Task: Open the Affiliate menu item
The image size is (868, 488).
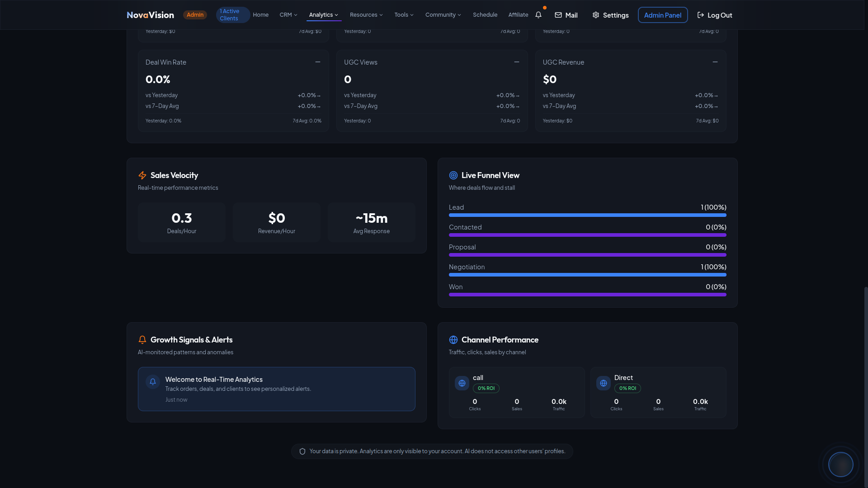Action: (x=518, y=15)
